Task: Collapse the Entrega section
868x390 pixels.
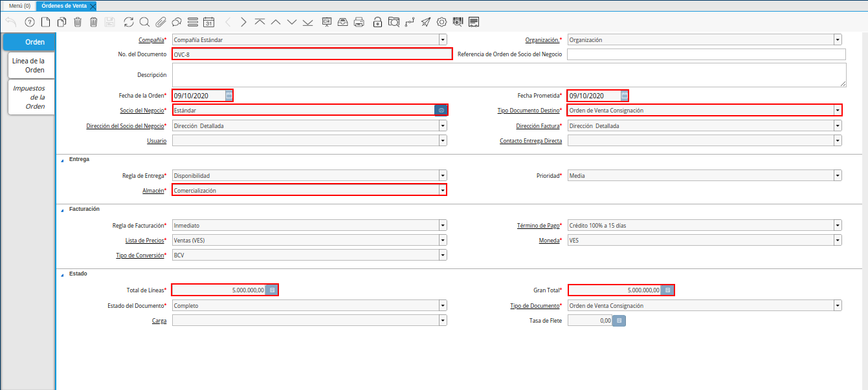Action: (63, 159)
